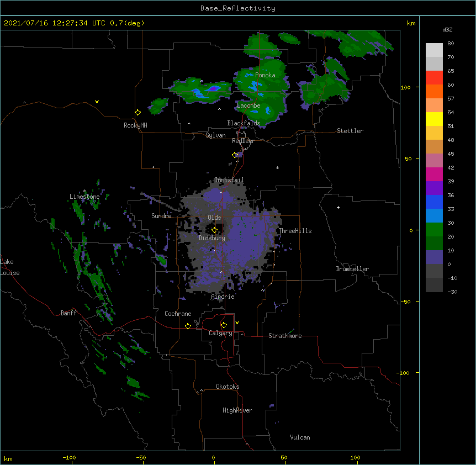Screen dimensions: 476x465
Task: Click the Banff label
Action: tap(68, 313)
